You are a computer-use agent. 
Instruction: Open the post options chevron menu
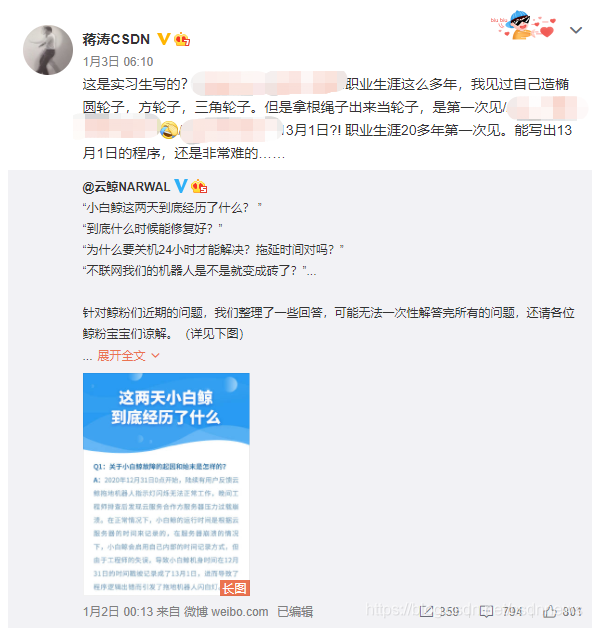coord(576,30)
